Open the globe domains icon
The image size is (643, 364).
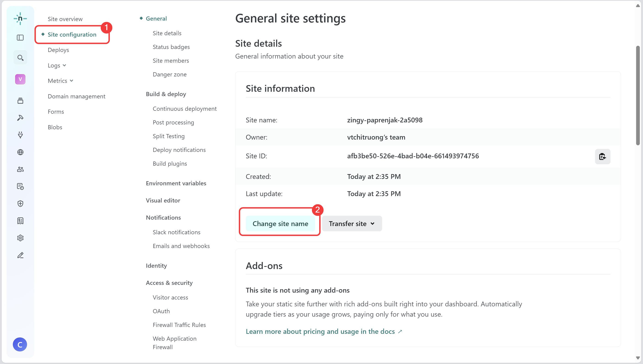coord(20,152)
